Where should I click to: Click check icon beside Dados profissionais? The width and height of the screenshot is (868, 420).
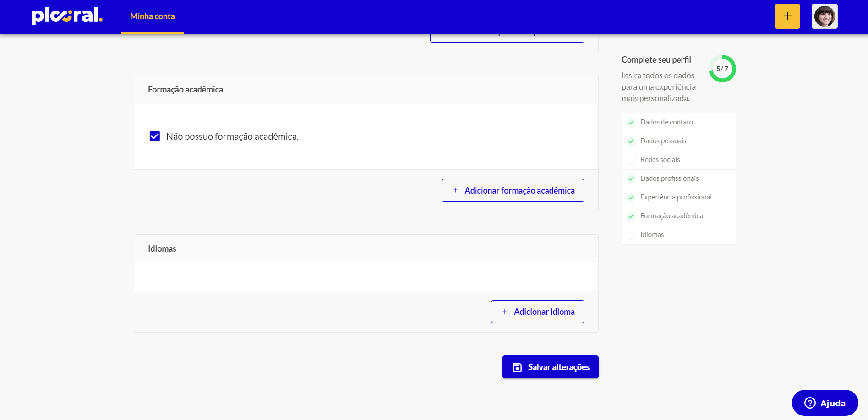coord(631,178)
